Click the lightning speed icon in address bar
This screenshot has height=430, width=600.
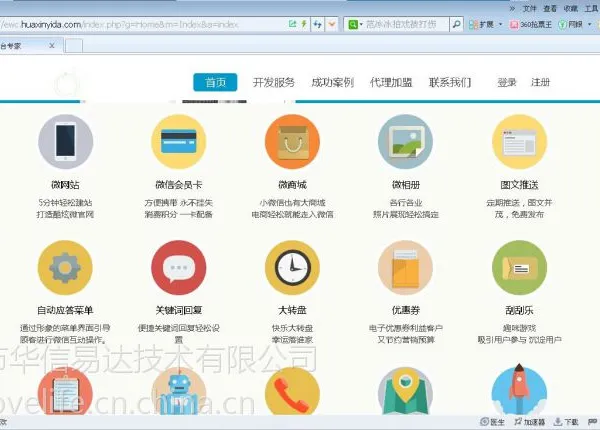tap(304, 24)
